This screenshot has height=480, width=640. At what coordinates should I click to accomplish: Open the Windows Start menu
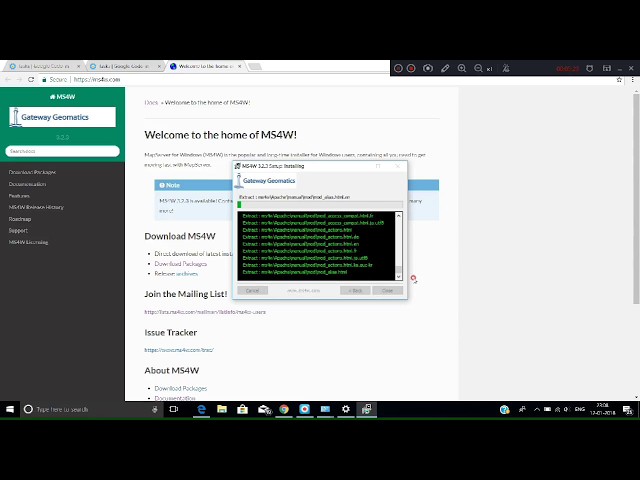click(x=10, y=409)
